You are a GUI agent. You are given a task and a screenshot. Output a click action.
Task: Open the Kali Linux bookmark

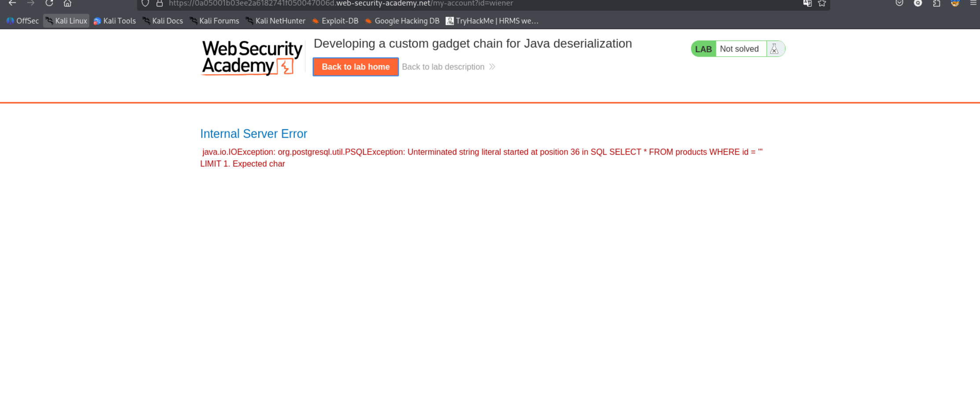(66, 21)
